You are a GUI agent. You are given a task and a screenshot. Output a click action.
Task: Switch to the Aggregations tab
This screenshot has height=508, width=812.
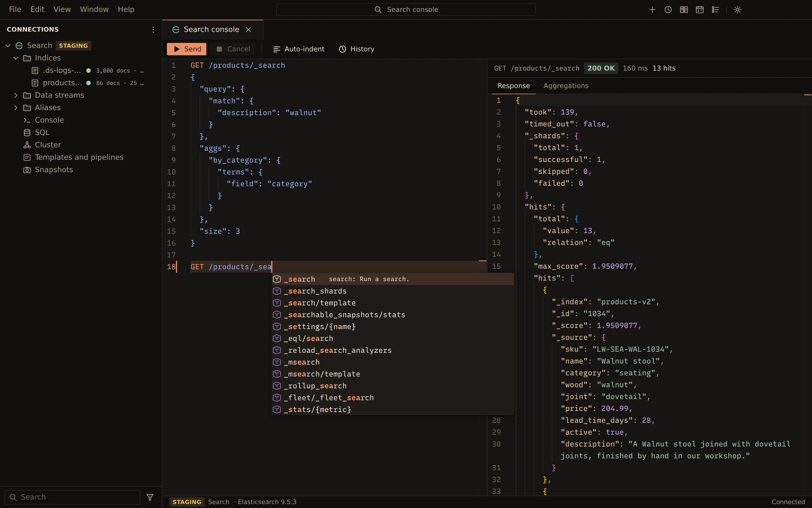click(x=566, y=86)
